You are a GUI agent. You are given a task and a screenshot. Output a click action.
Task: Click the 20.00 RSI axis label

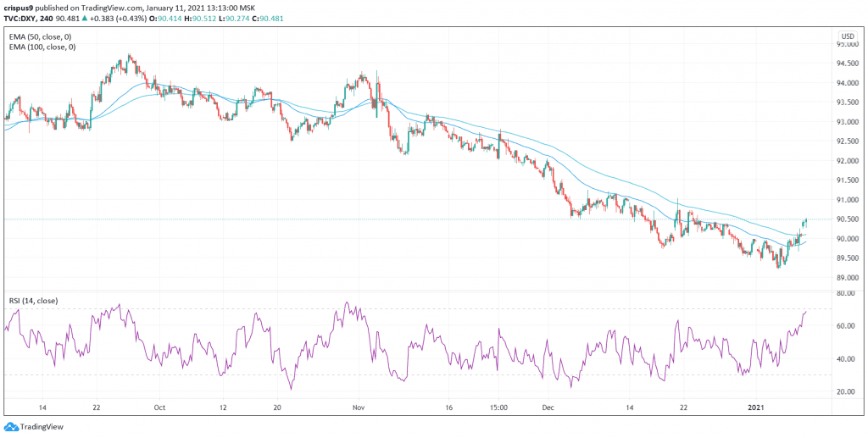[x=845, y=391]
